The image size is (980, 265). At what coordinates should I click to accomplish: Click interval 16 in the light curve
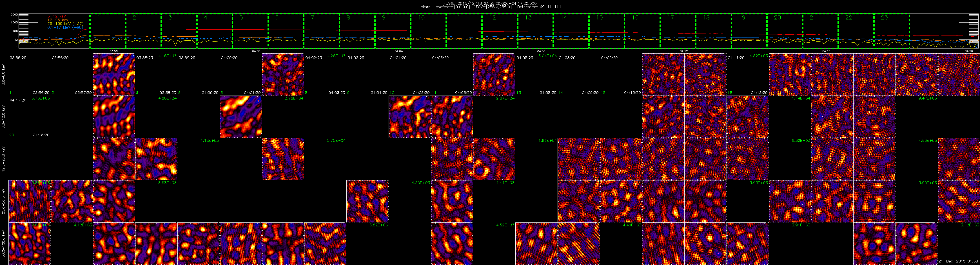tap(642, 31)
